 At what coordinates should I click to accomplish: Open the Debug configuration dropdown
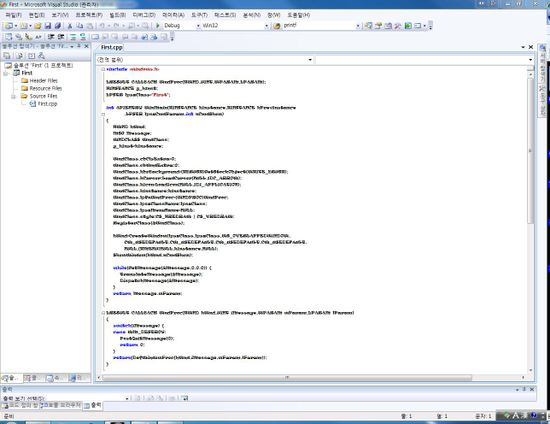198,26
